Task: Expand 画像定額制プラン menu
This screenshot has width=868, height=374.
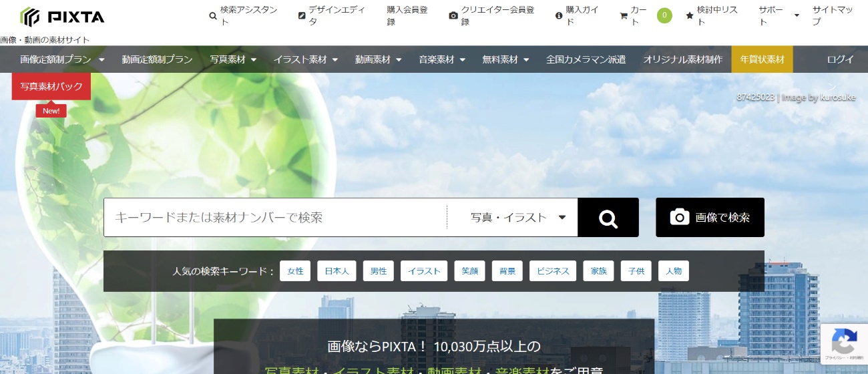Action: 62,59
